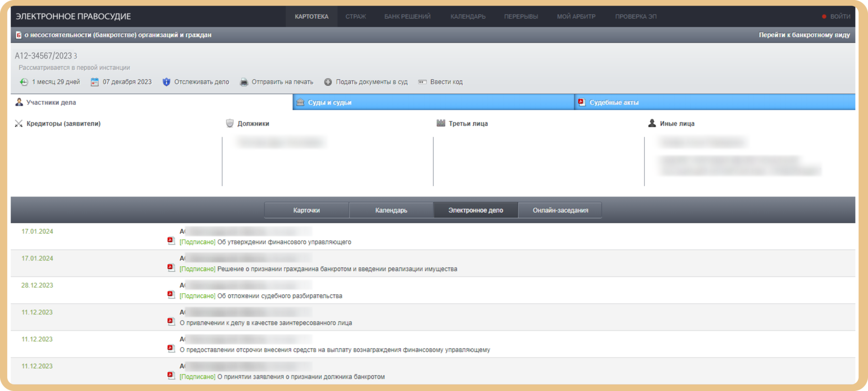Click the bankruptcy category document icon
The height and width of the screenshot is (391, 868).
(19, 35)
